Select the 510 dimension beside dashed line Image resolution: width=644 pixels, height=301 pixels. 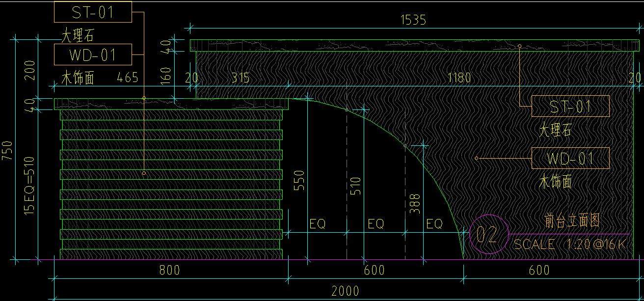[356, 186]
